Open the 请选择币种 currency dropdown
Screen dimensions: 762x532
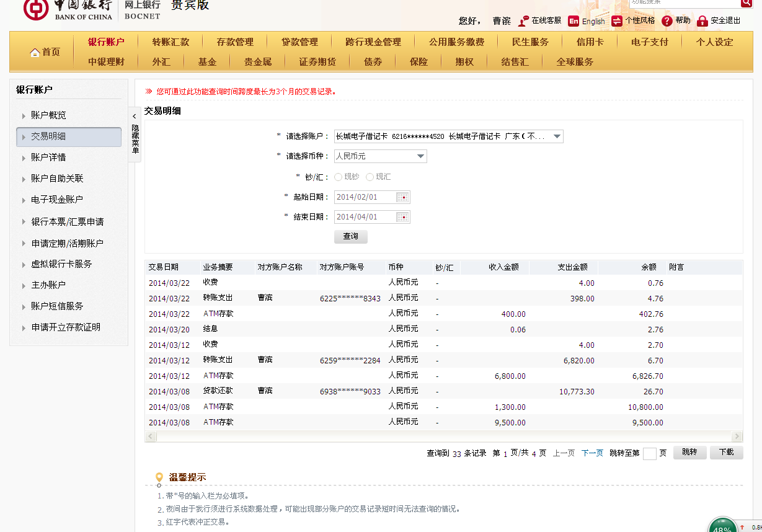[420, 156]
